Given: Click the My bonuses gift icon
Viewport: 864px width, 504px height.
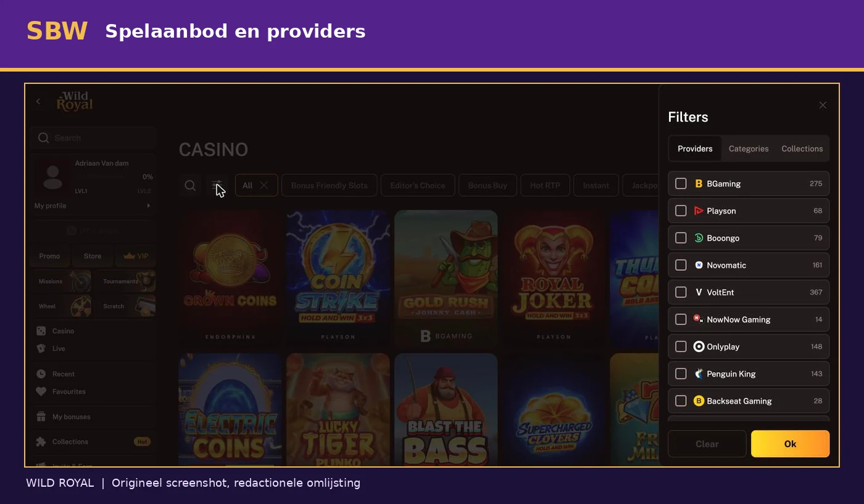Looking at the screenshot, I should point(41,416).
